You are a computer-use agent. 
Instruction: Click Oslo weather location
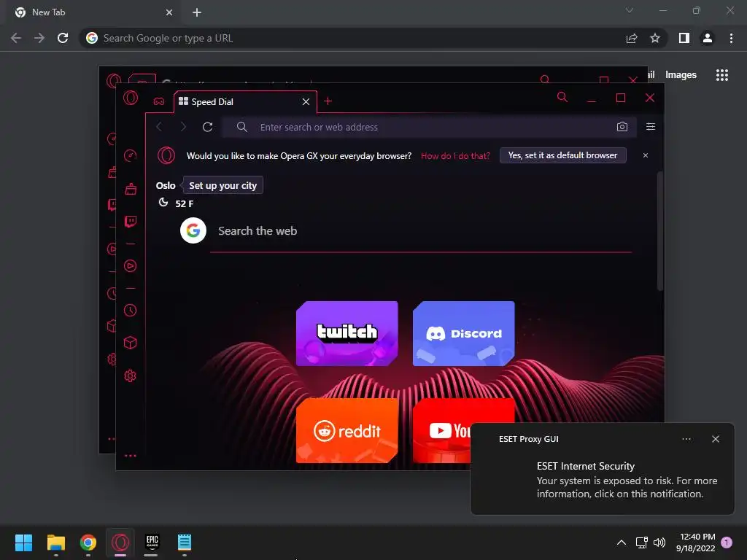pyautogui.click(x=166, y=186)
